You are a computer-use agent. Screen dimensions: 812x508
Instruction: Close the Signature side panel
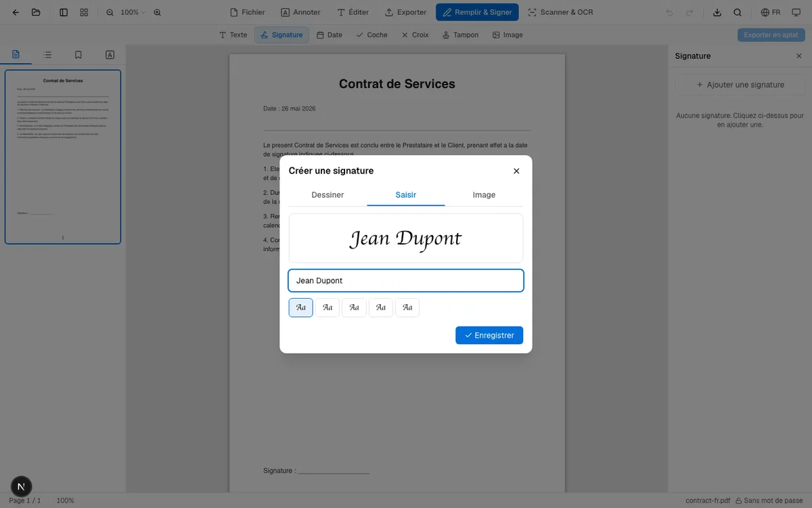point(798,56)
